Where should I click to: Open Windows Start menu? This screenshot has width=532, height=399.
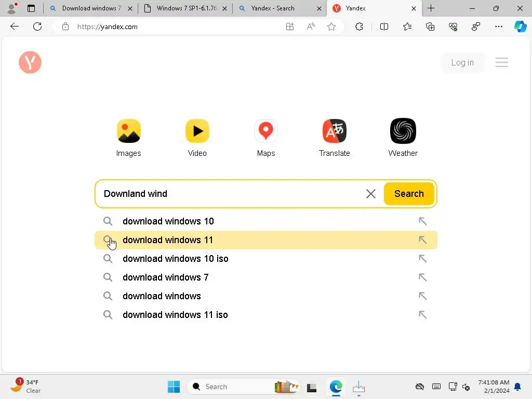coord(174,387)
